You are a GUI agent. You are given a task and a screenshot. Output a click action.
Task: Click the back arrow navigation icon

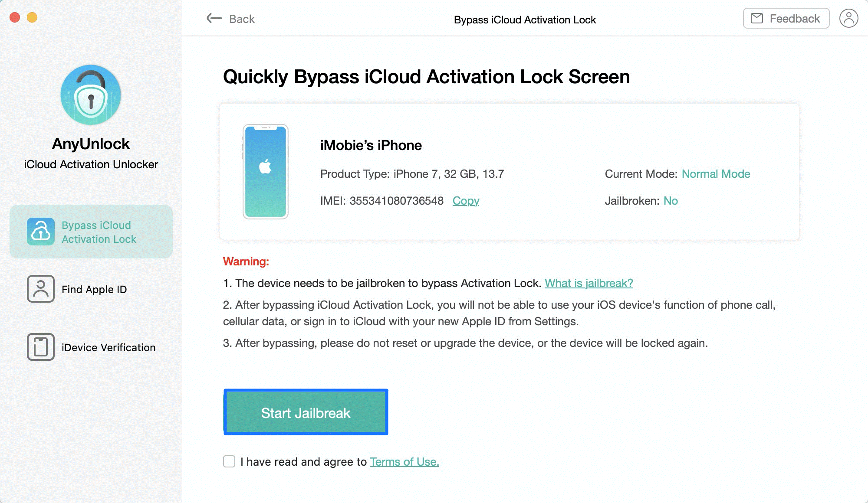click(214, 19)
